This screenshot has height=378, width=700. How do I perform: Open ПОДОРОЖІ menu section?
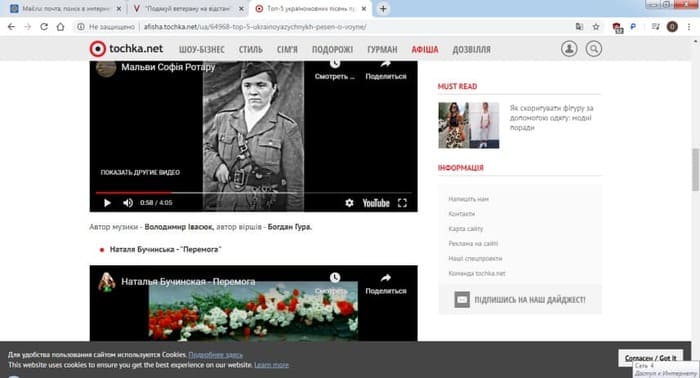(x=332, y=50)
